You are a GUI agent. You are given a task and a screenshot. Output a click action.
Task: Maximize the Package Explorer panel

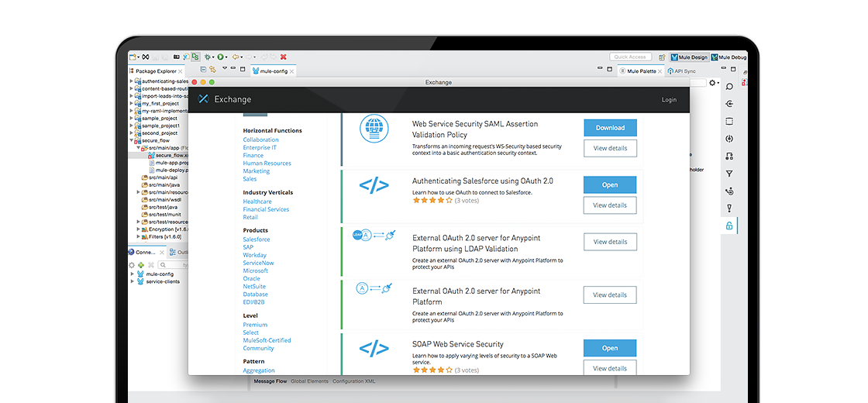pos(242,69)
